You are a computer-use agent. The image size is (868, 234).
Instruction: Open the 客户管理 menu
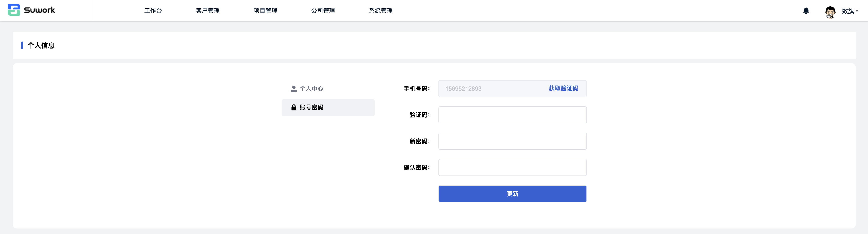pos(208,11)
